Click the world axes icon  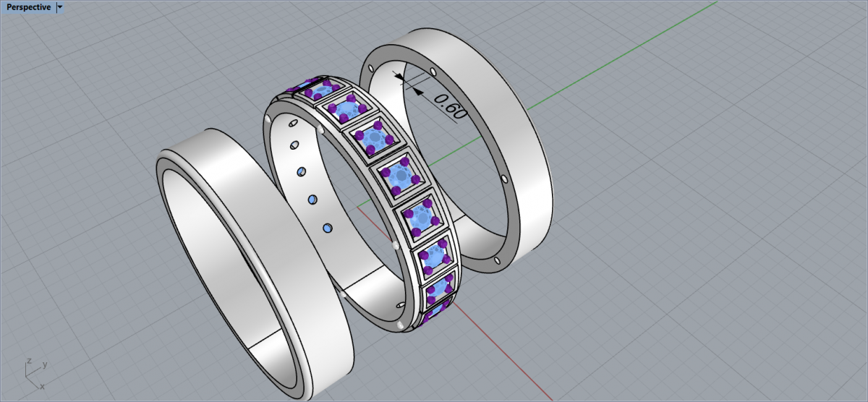tap(35, 373)
